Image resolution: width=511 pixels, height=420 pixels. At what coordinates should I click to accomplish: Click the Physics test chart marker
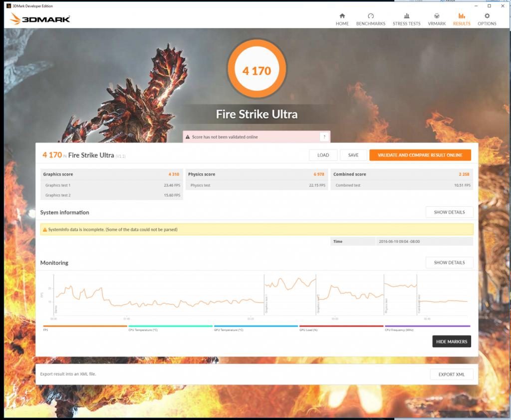[x=386, y=306]
